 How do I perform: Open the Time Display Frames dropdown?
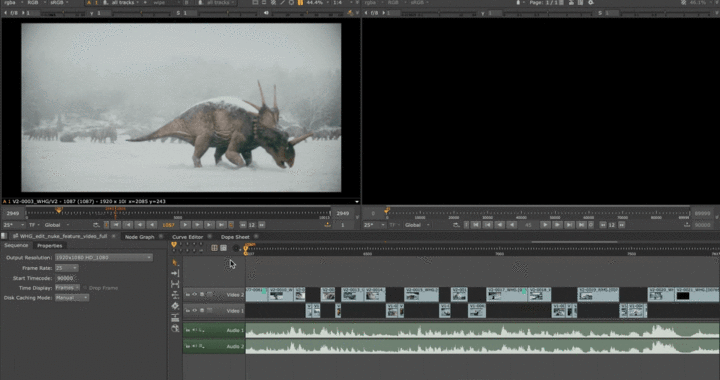pyautogui.click(x=68, y=288)
